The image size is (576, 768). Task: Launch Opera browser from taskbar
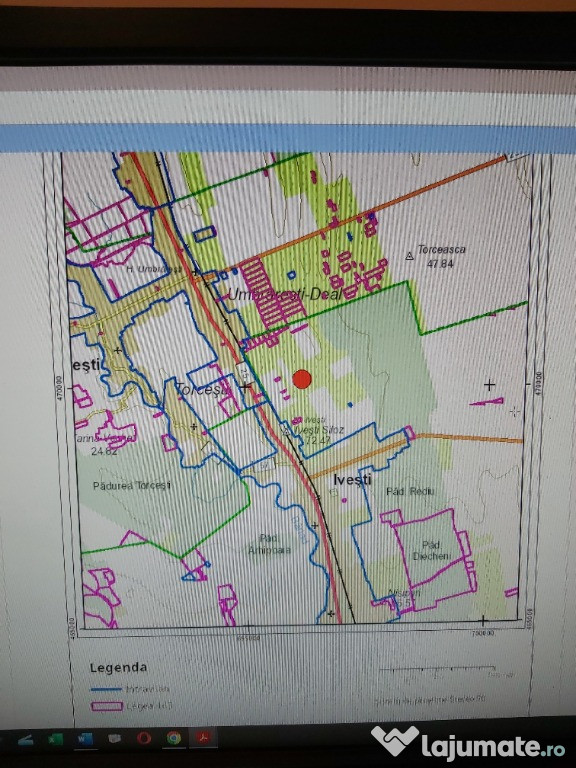coord(144,738)
